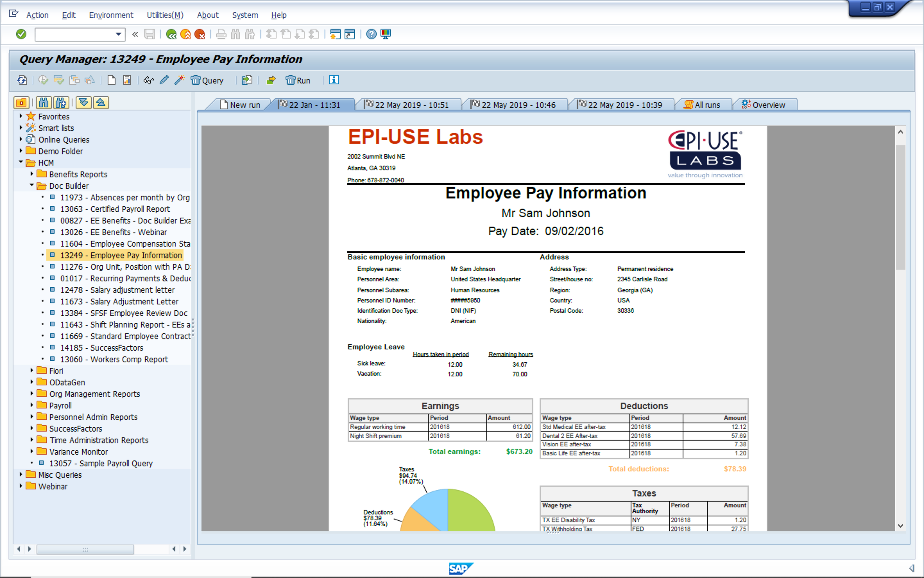
Task: Click the Expand All arrows icon above tree
Action: coord(84,102)
